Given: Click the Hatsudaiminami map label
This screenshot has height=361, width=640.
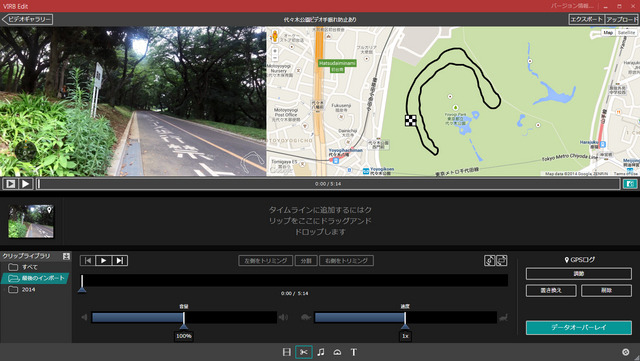Looking at the screenshot, I should click(x=337, y=63).
